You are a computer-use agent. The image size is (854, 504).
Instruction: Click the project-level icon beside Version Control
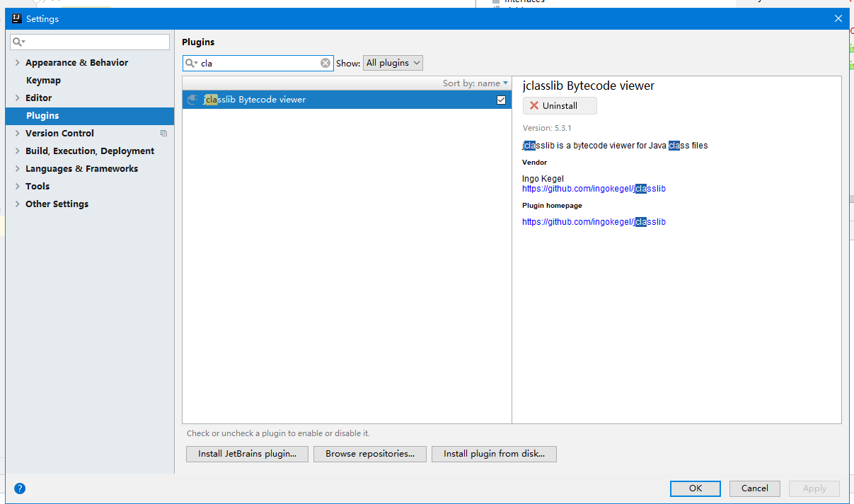coord(163,134)
